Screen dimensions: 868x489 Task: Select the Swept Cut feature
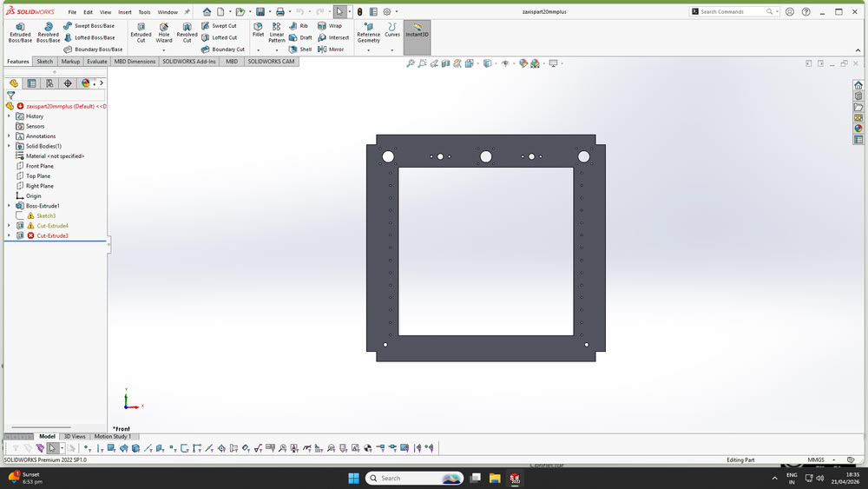tap(219, 25)
